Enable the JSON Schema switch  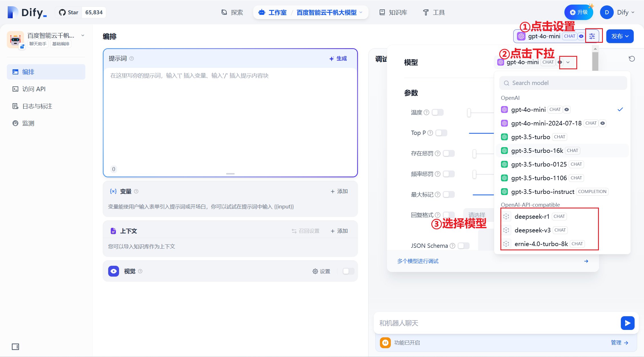click(464, 246)
